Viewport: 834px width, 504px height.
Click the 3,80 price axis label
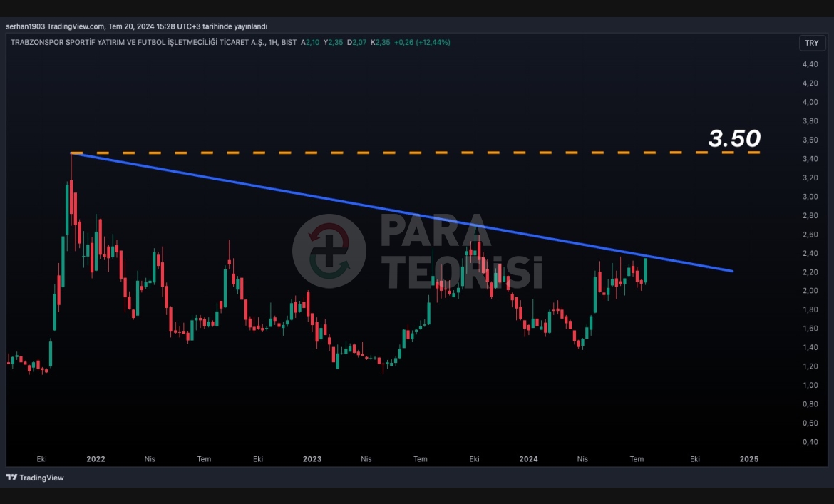point(810,120)
